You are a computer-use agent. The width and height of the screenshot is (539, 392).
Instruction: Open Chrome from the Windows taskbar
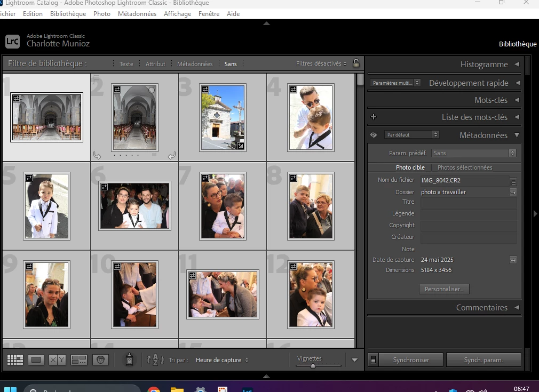point(154,389)
